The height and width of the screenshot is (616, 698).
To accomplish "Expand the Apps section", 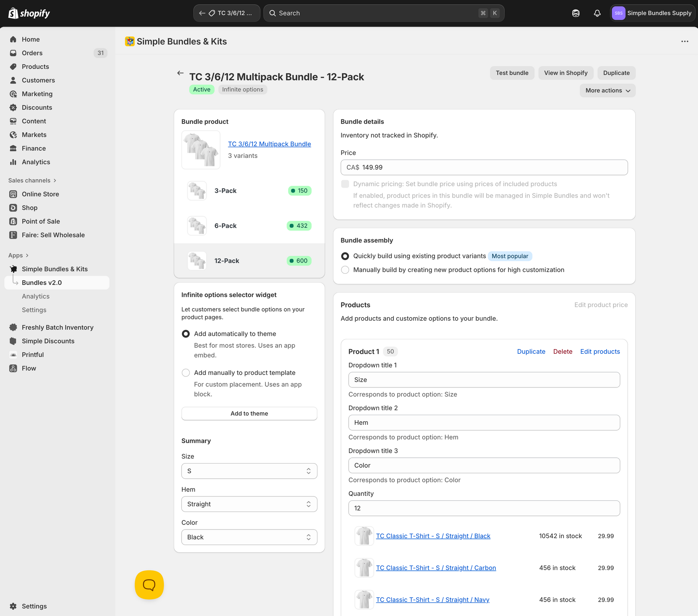I will pyautogui.click(x=19, y=255).
